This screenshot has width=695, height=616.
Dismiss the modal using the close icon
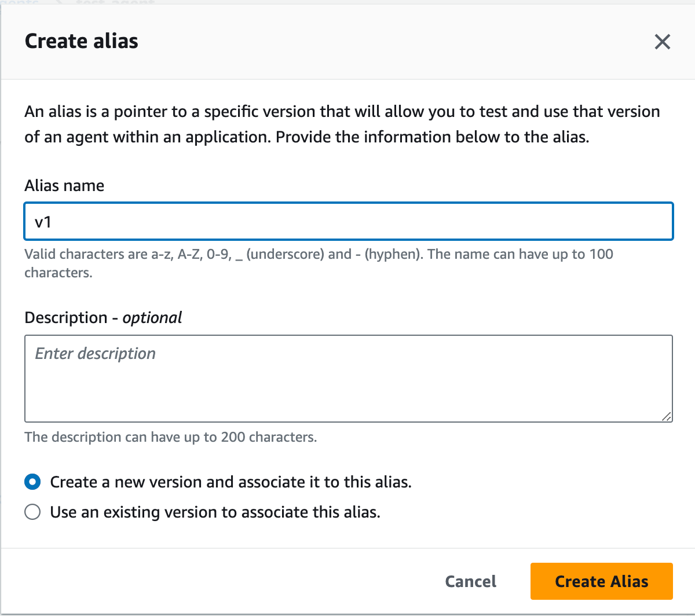click(x=662, y=42)
